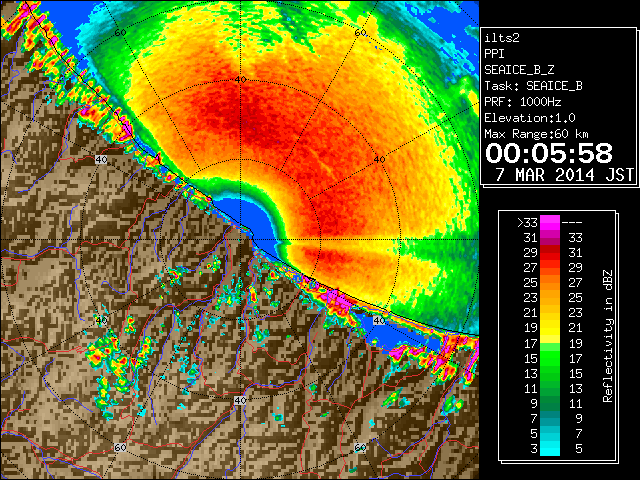Select the Elevation:1.0 line
The width and height of the screenshot is (640, 480).
[x=530, y=118]
